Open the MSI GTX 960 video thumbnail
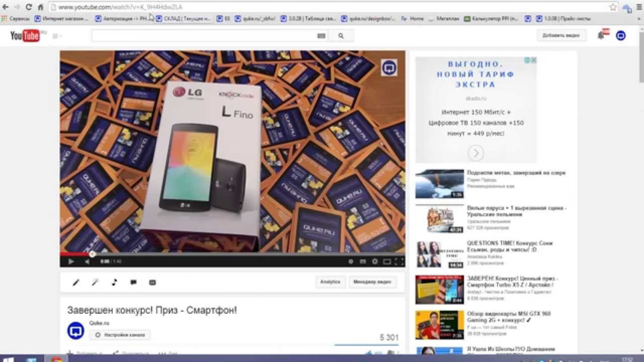644x362 pixels. coord(439,325)
